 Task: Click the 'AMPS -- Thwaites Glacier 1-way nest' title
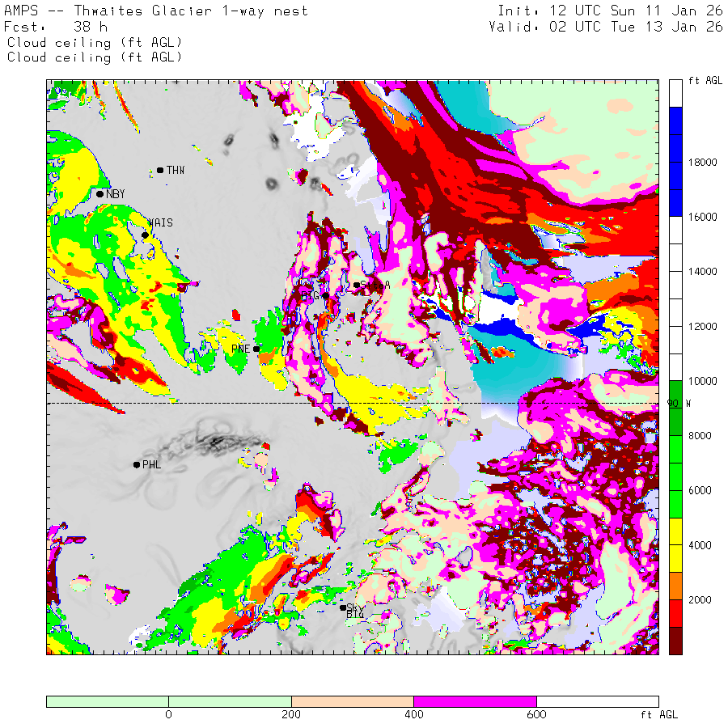tap(156, 11)
